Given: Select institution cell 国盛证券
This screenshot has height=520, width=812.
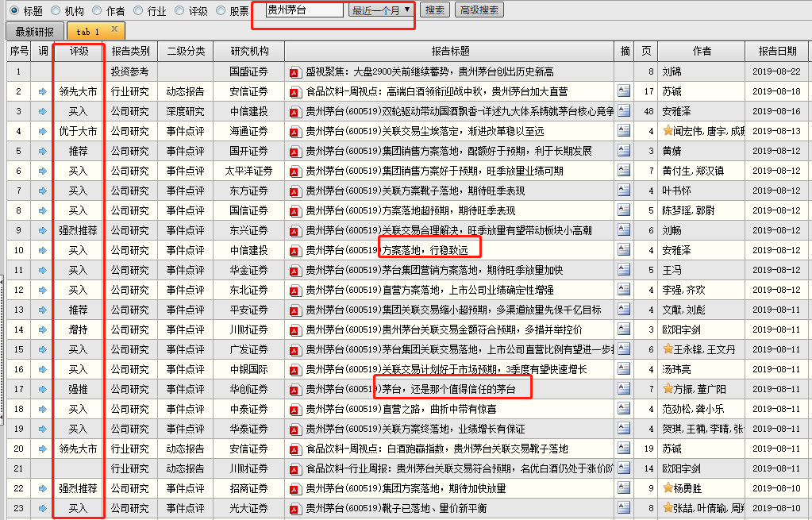Looking at the screenshot, I should (x=249, y=72).
